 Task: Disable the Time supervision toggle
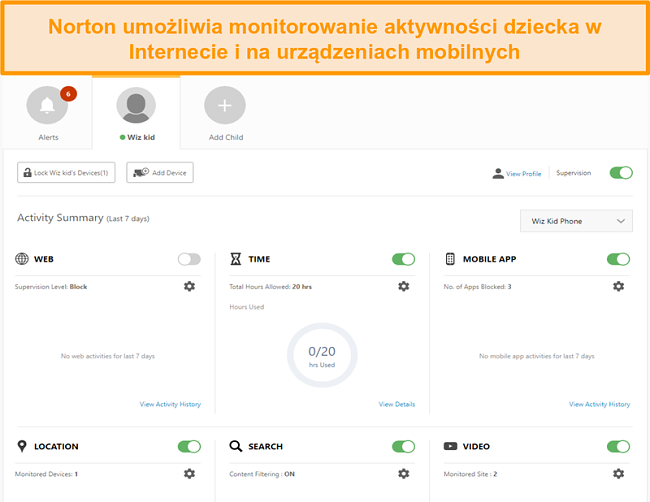[x=403, y=259]
